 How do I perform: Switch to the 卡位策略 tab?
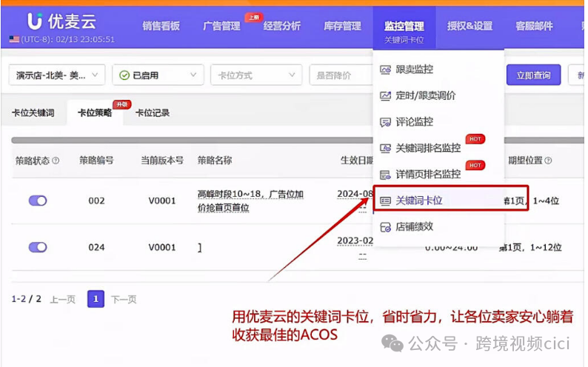95,112
